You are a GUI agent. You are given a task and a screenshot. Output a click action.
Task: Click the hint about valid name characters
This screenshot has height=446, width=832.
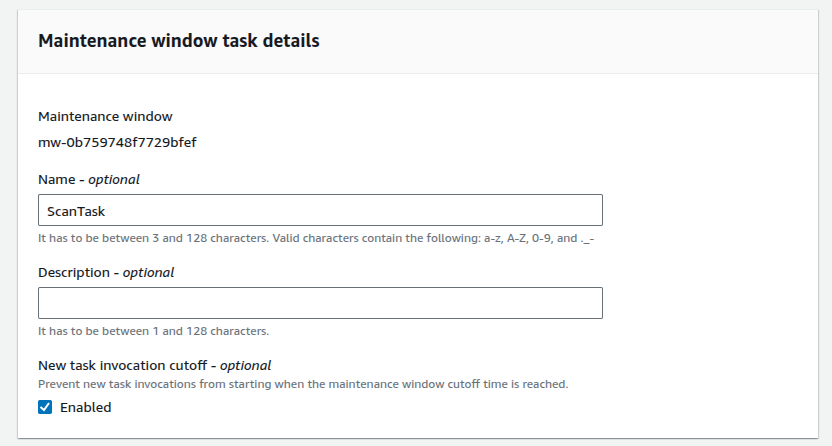pyautogui.click(x=316, y=238)
